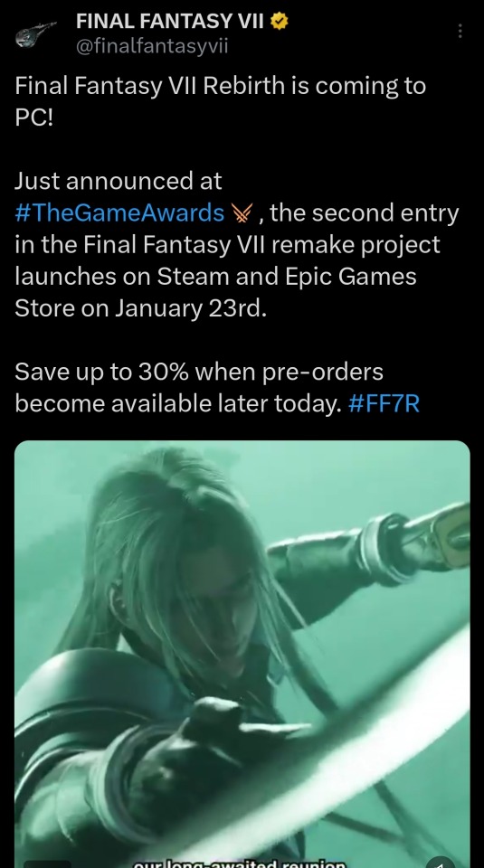This screenshot has width=484, height=868.
Task: Play the Sephiroth video thumbnail
Action: (242, 654)
